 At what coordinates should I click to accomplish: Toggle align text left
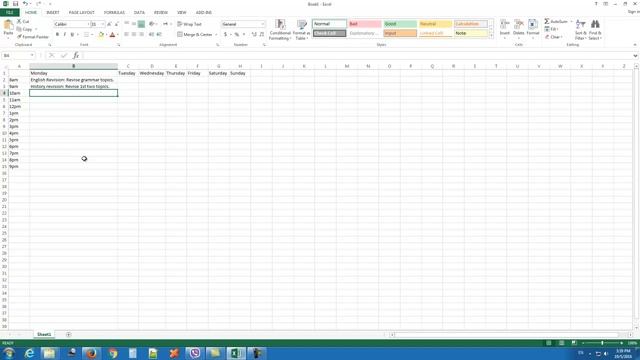(x=127, y=35)
